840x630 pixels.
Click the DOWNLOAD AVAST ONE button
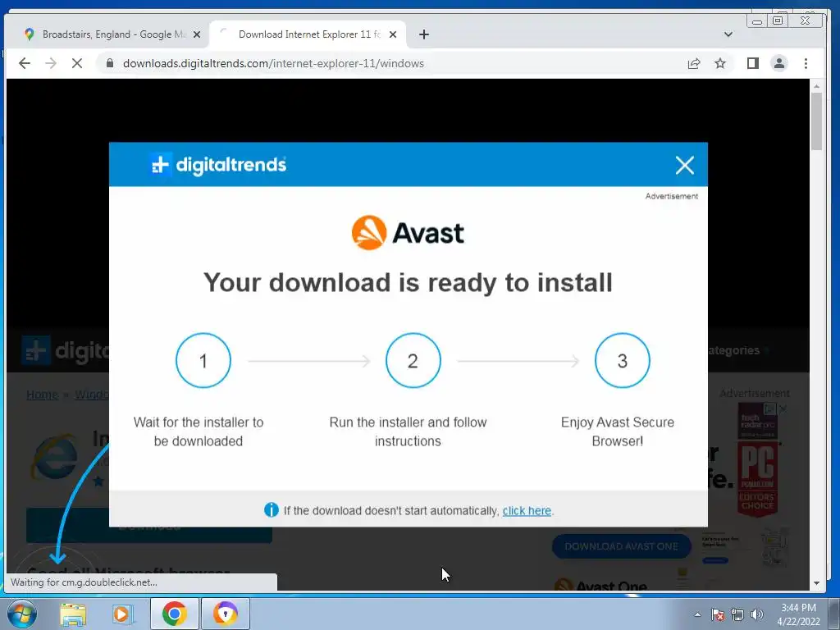point(622,546)
